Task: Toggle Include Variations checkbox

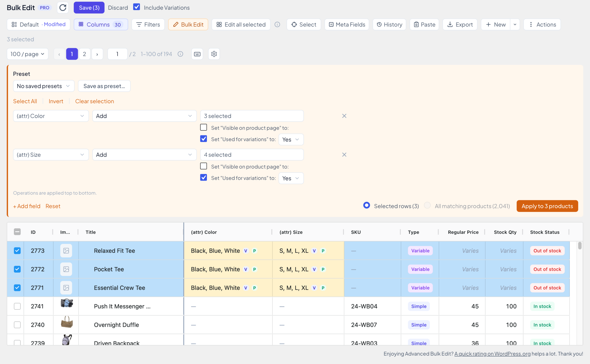Action: [x=136, y=7]
